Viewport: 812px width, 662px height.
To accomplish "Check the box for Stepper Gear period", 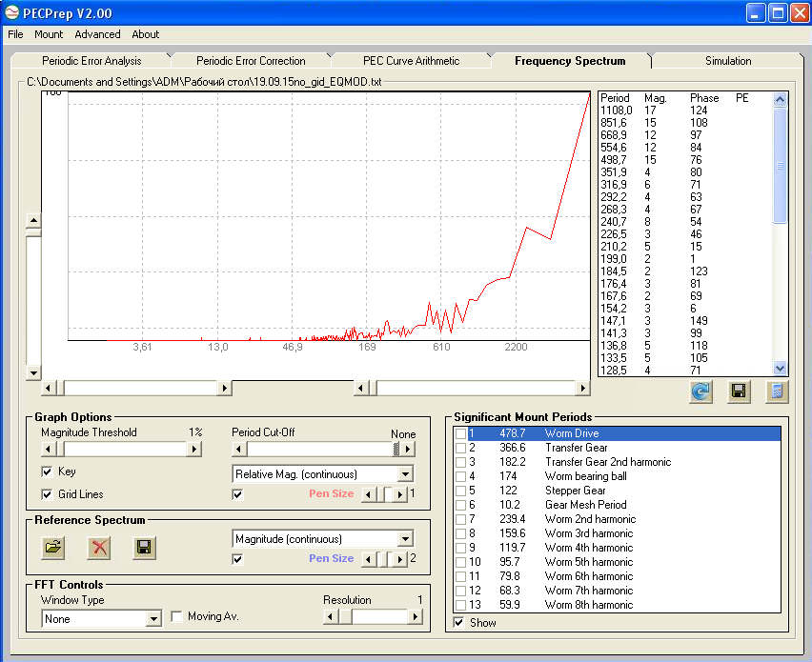I will pyautogui.click(x=460, y=491).
